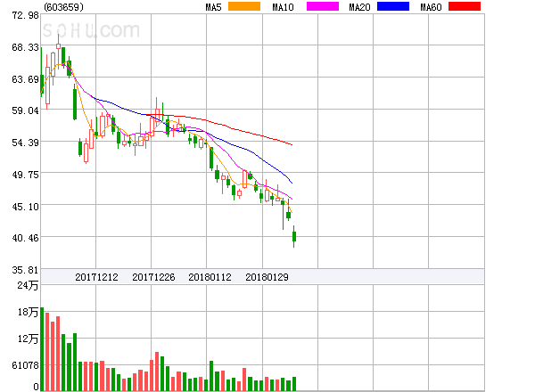Click the last green candlestick near 40.46
The image size is (535, 392).
(x=293, y=236)
